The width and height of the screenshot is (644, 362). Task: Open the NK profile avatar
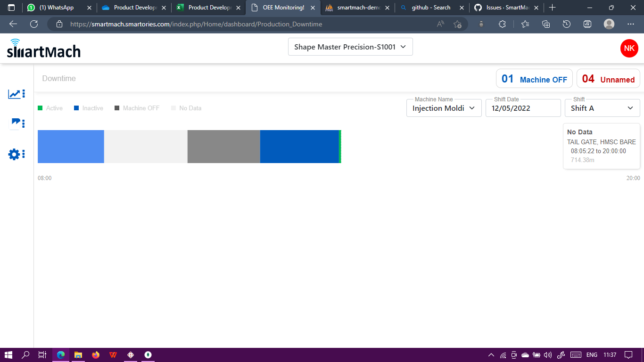click(629, 48)
